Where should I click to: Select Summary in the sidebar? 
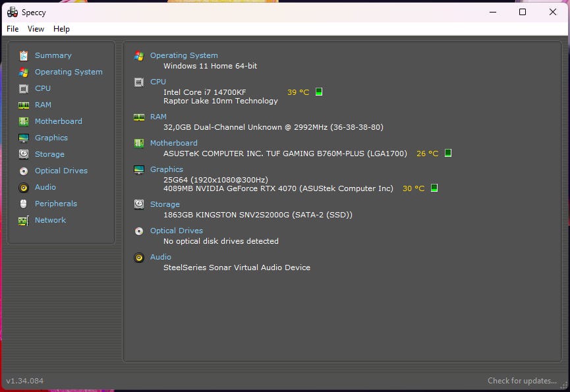(53, 55)
